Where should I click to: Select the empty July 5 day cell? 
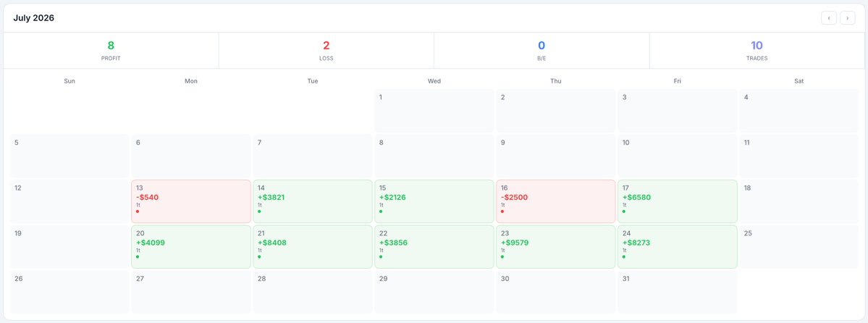point(69,156)
